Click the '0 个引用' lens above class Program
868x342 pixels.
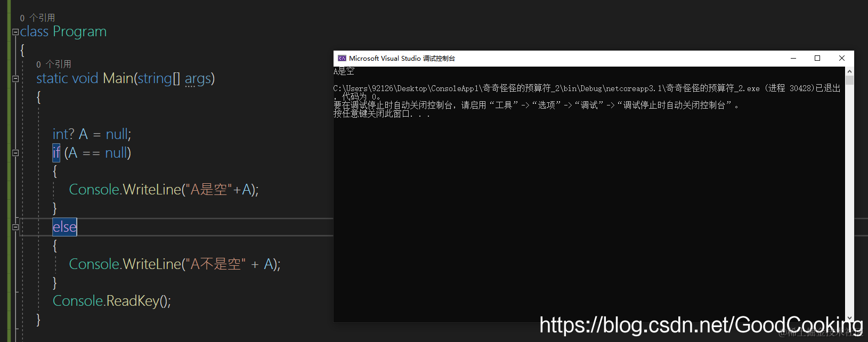(37, 18)
